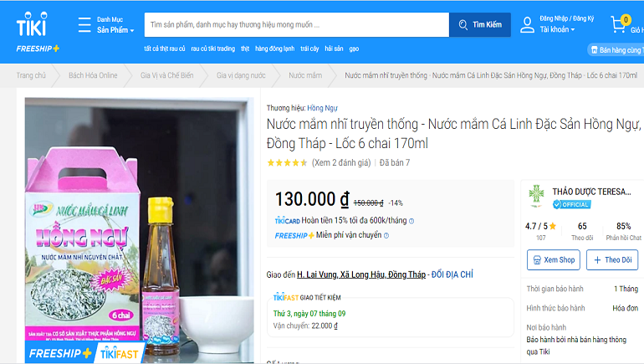The height and width of the screenshot is (364, 644).
Task: Select 'hải sản' quick link
Action: (x=334, y=49)
